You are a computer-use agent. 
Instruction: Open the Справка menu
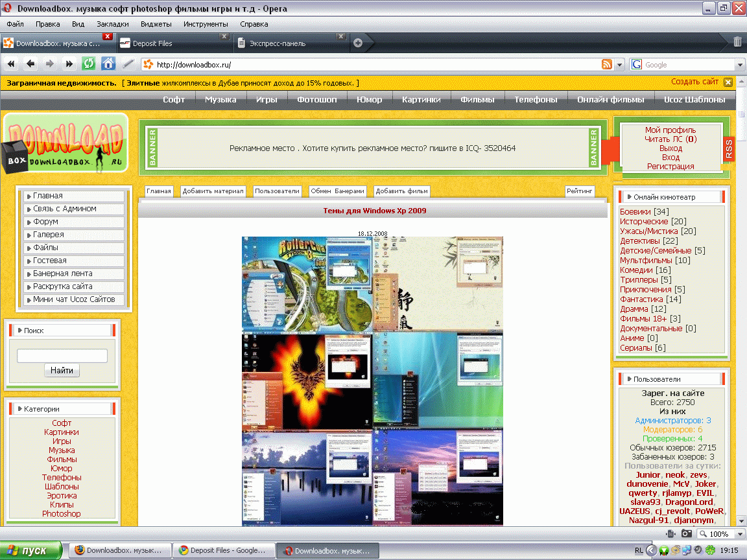click(254, 24)
